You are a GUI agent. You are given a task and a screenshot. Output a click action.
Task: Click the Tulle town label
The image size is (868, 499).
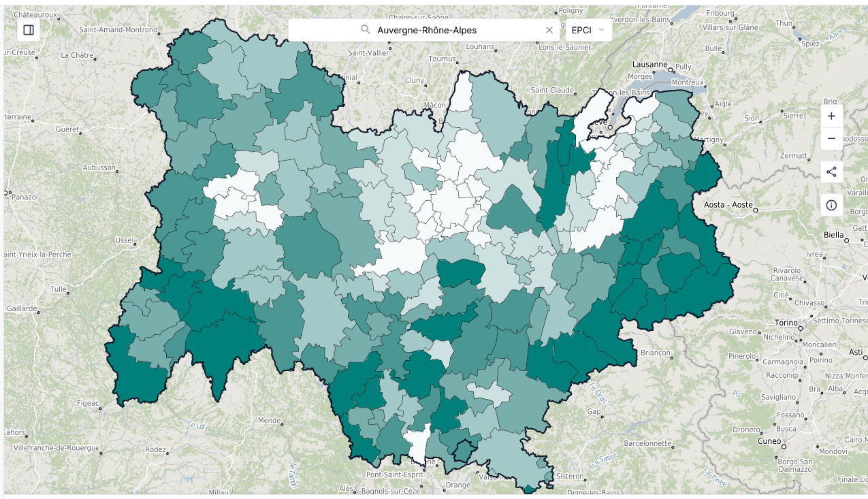pyautogui.click(x=59, y=289)
